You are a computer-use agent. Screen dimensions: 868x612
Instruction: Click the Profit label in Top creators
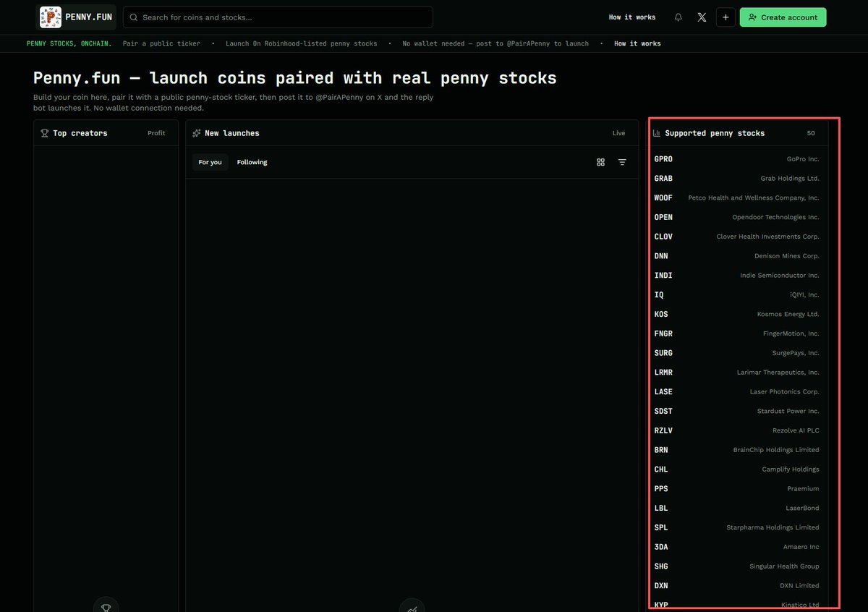(x=156, y=133)
